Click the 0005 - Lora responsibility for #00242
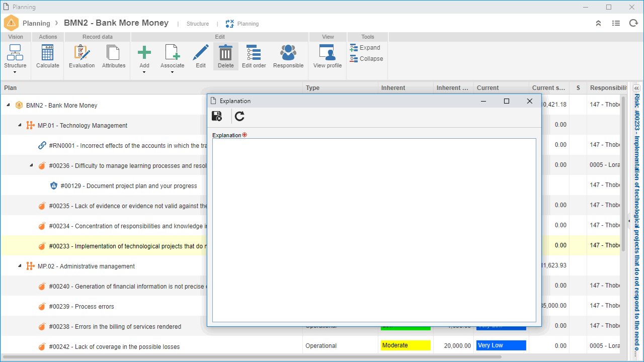The height and width of the screenshot is (362, 644). pyautogui.click(x=605, y=346)
